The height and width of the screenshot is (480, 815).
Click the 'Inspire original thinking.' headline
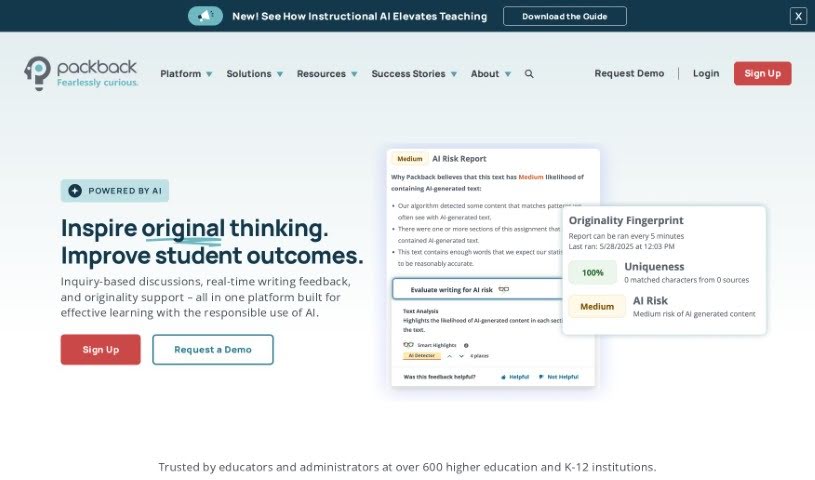click(194, 228)
